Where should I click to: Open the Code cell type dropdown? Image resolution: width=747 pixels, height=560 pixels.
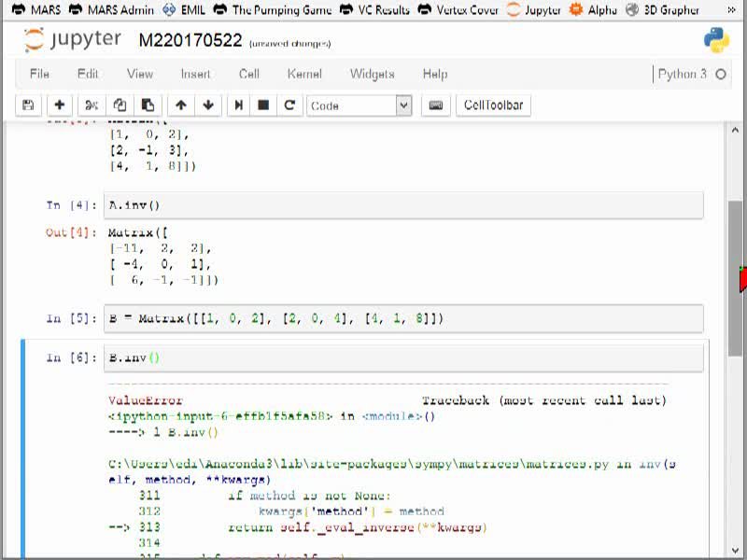click(359, 105)
